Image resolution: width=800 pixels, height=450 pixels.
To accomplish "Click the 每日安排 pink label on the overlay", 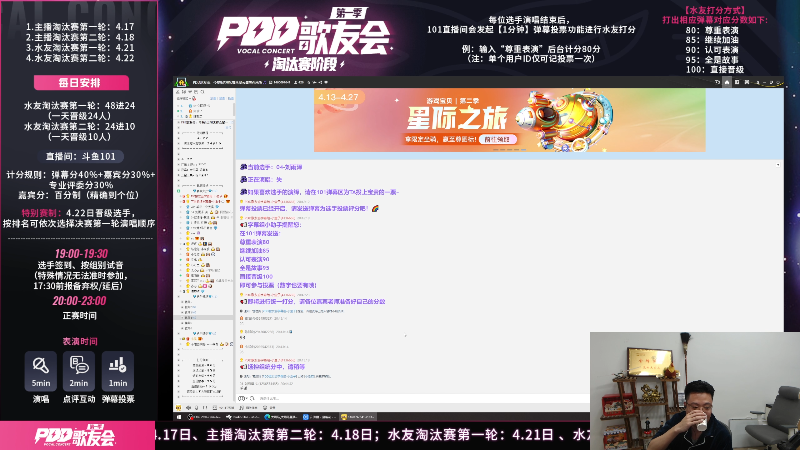I will coord(81,83).
